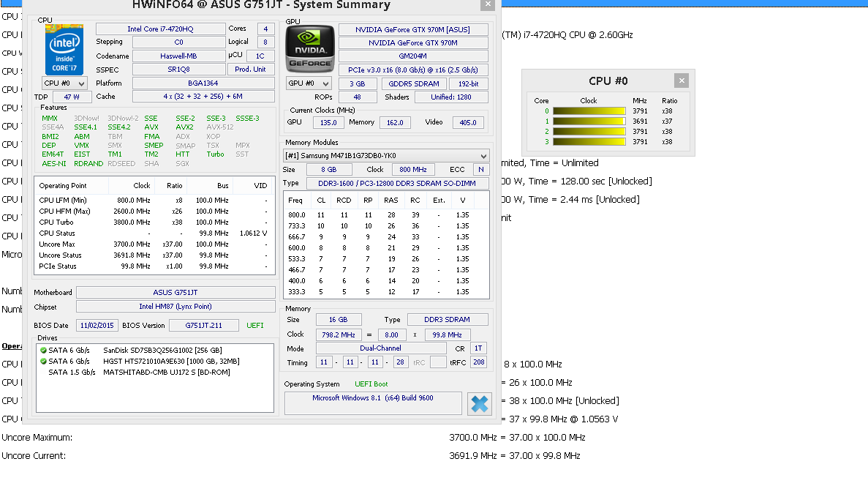Click the CPU Turbo operating point row
868x486 pixels.
pyautogui.click(x=154, y=223)
